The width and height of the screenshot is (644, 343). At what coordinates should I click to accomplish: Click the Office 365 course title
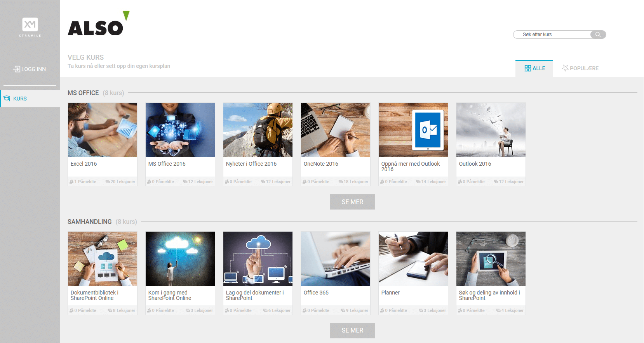point(316,293)
